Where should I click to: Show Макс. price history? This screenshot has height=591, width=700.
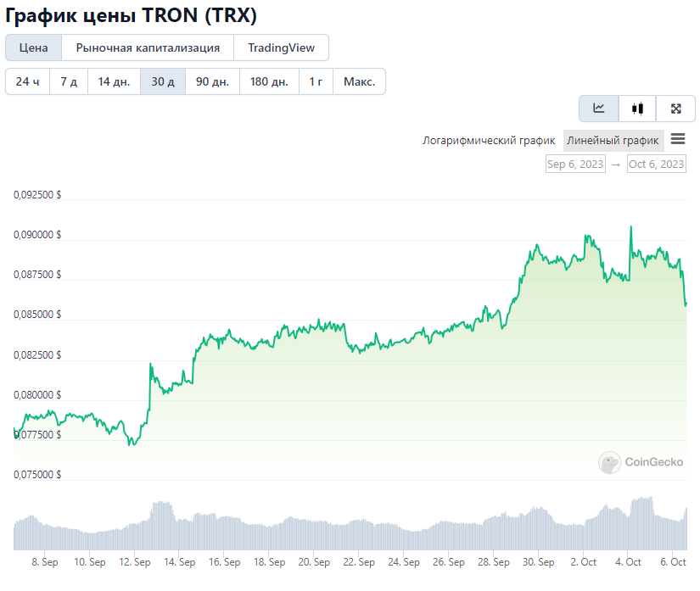click(360, 81)
